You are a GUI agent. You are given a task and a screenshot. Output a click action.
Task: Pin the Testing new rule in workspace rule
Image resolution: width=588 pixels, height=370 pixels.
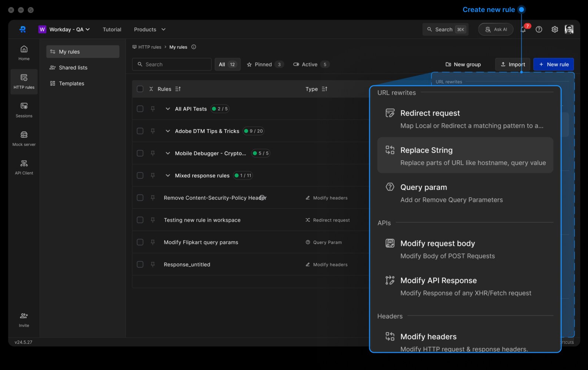coord(153,220)
